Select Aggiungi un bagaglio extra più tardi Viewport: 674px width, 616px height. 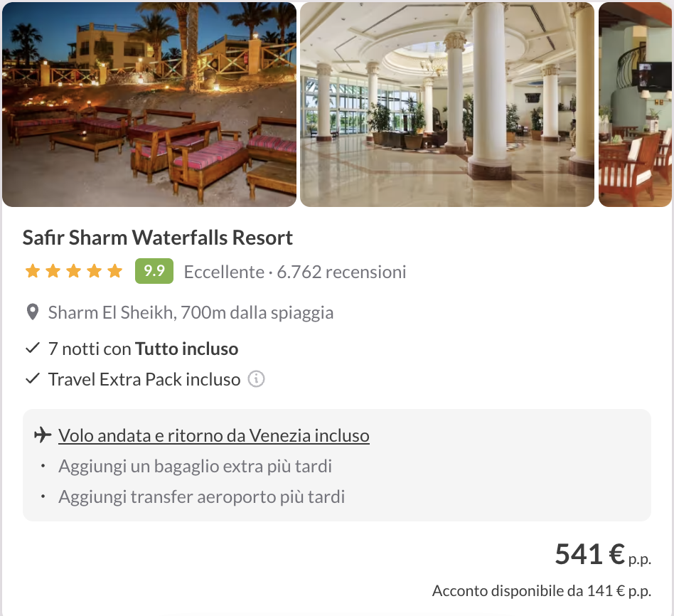coord(195,467)
